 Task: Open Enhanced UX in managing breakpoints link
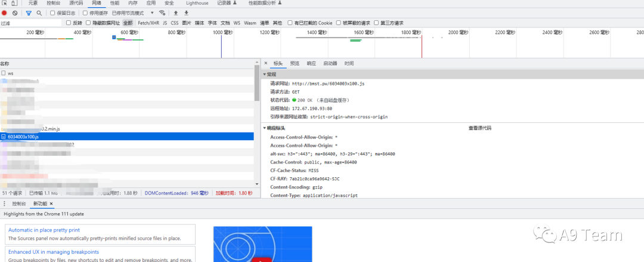[54, 252]
